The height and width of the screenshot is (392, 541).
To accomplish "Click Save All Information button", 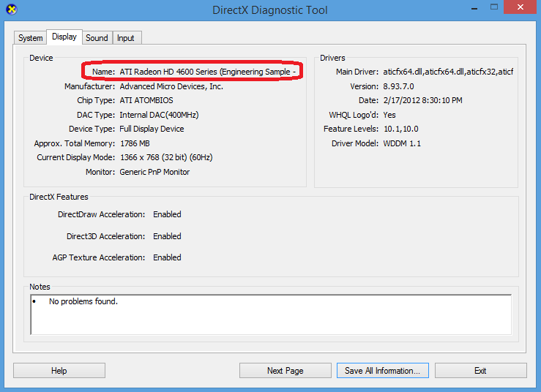I will pyautogui.click(x=382, y=371).
